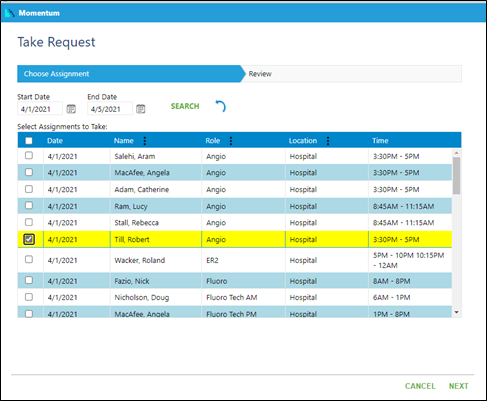Check the Wacker, Roland ER2 checkbox
The width and height of the screenshot is (487, 401).
click(x=29, y=259)
